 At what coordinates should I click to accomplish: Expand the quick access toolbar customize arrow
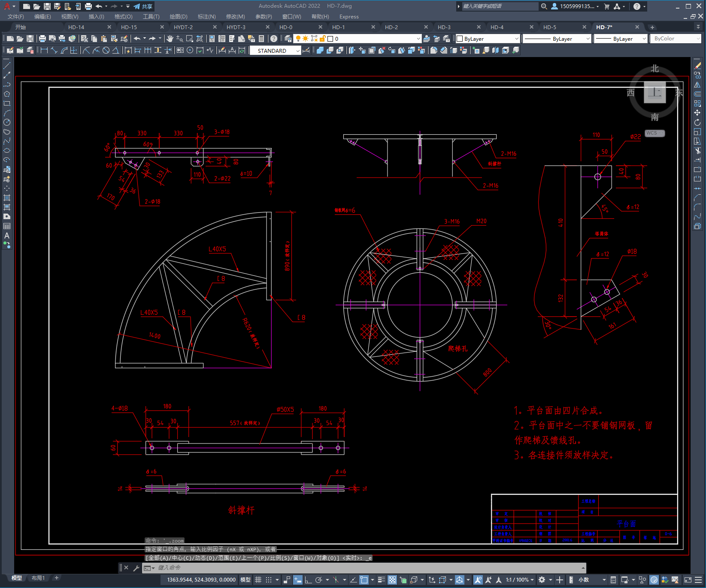[128, 6]
